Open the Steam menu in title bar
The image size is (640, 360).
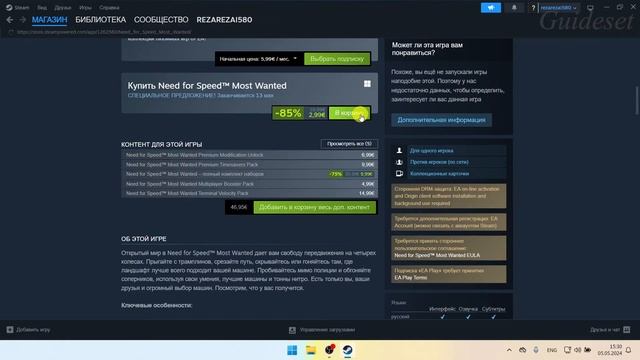point(18,7)
